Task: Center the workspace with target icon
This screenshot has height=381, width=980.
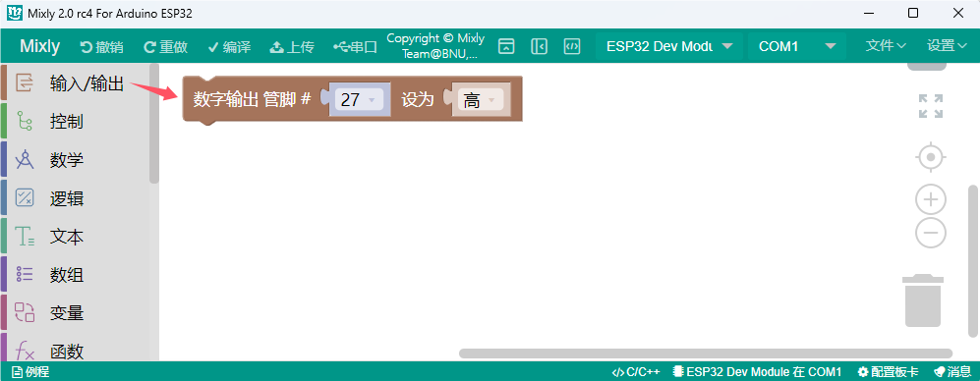Action: tap(931, 156)
